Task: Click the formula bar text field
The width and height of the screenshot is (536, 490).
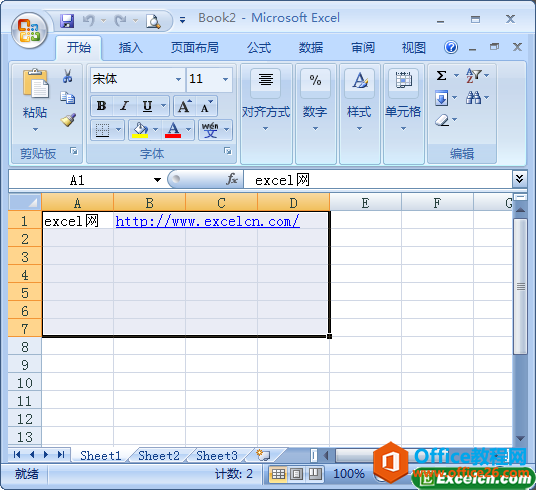Action: coord(378,180)
